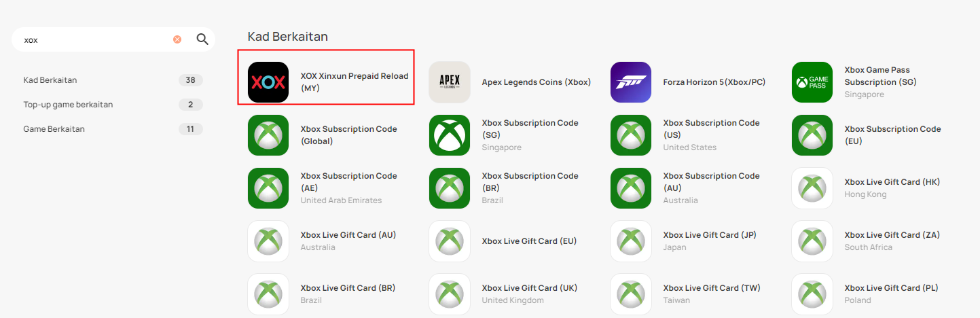Image resolution: width=980 pixels, height=318 pixels.
Task: Focus the search box containing xox
Action: coord(95,39)
